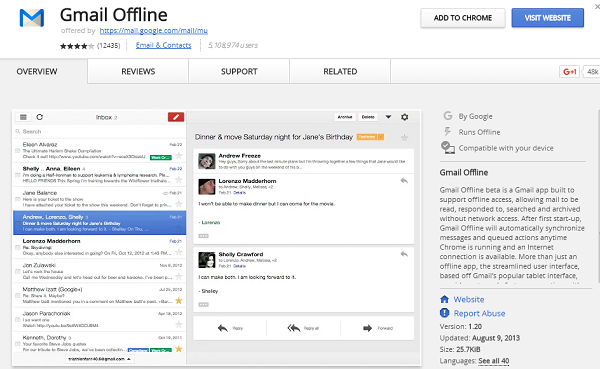This screenshot has height=369, width=600.
Task: Open the account switcher dropdown at the bottom
Action: [x=99, y=359]
